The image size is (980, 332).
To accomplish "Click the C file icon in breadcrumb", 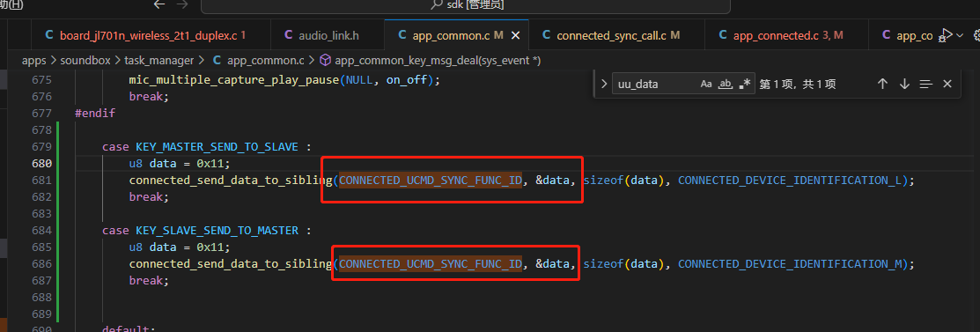I will (217, 61).
